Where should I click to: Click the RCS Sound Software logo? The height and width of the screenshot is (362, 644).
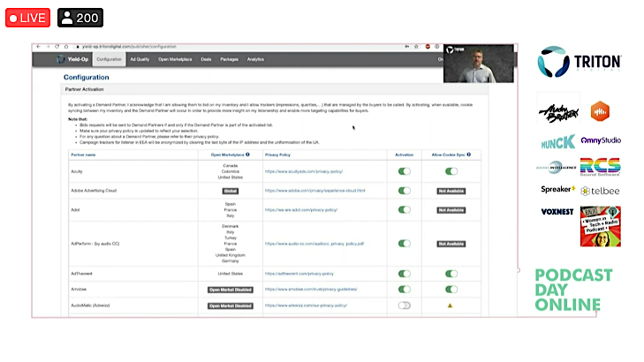(x=600, y=167)
